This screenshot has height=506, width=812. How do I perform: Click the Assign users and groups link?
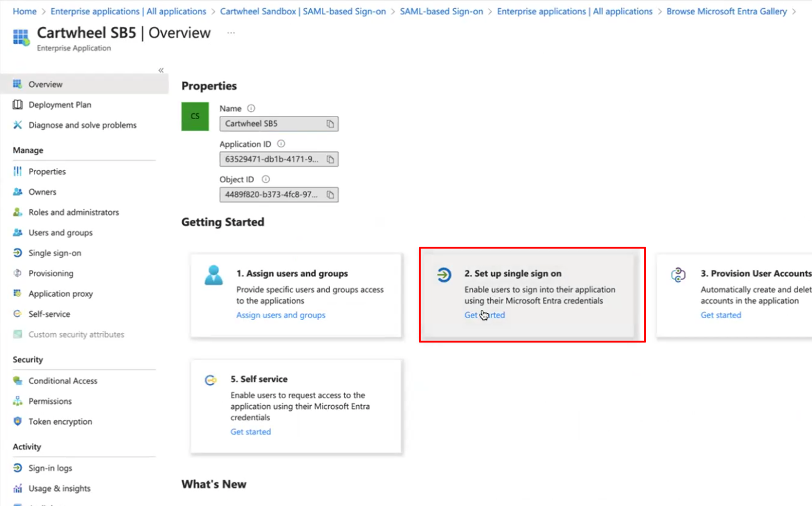pyautogui.click(x=280, y=315)
